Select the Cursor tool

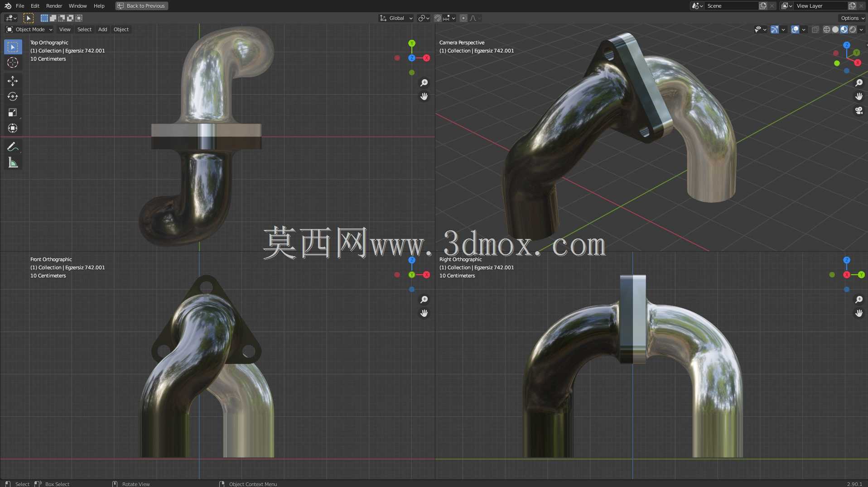(x=13, y=62)
